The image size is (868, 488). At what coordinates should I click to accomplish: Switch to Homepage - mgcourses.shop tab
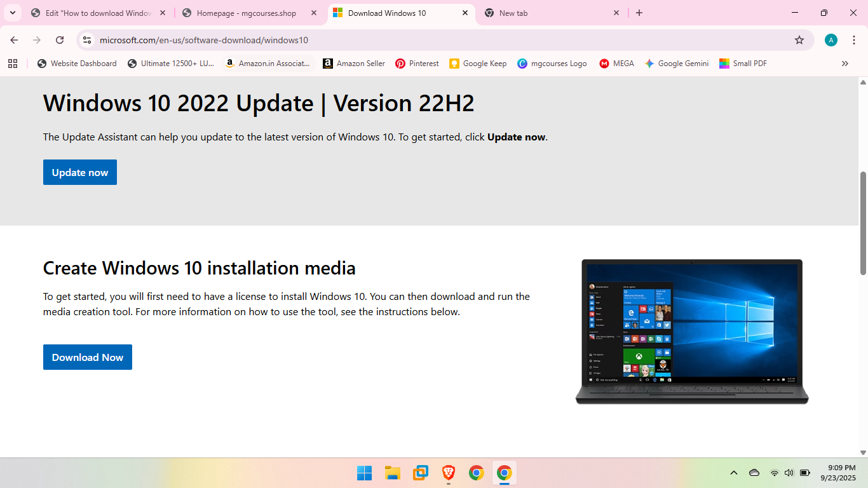pyautogui.click(x=247, y=13)
